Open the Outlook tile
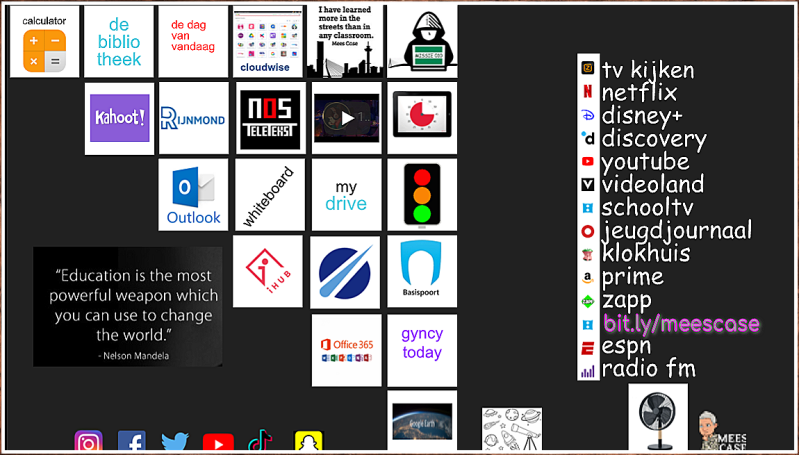Viewport: 799px width, 455px height. click(193, 195)
